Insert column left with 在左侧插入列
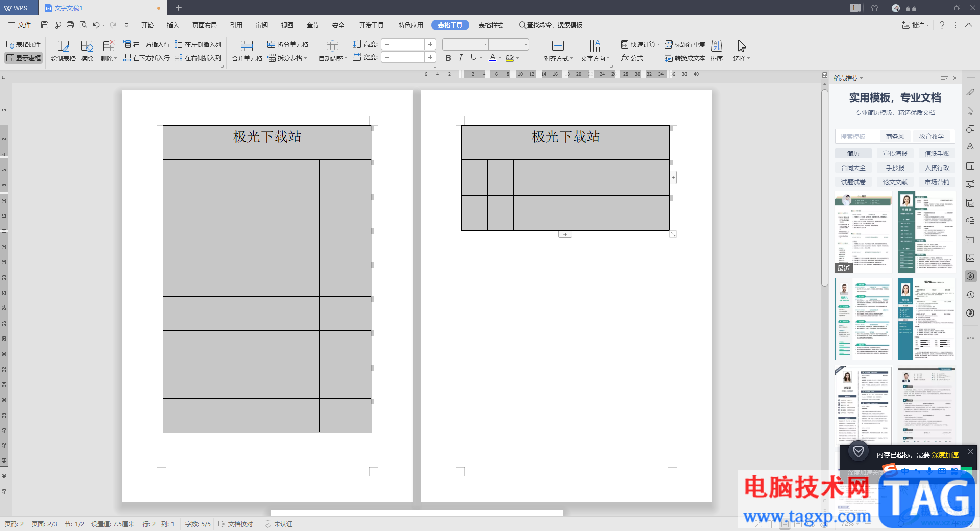The image size is (980, 531). pos(198,44)
